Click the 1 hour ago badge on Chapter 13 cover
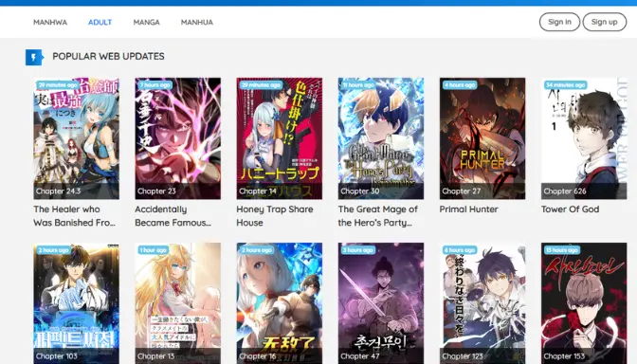This screenshot has width=637, height=364. pyautogui.click(x=154, y=250)
